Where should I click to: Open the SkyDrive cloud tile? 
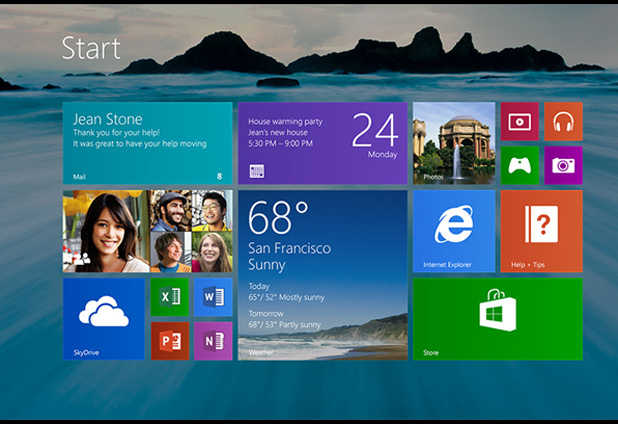(x=104, y=319)
